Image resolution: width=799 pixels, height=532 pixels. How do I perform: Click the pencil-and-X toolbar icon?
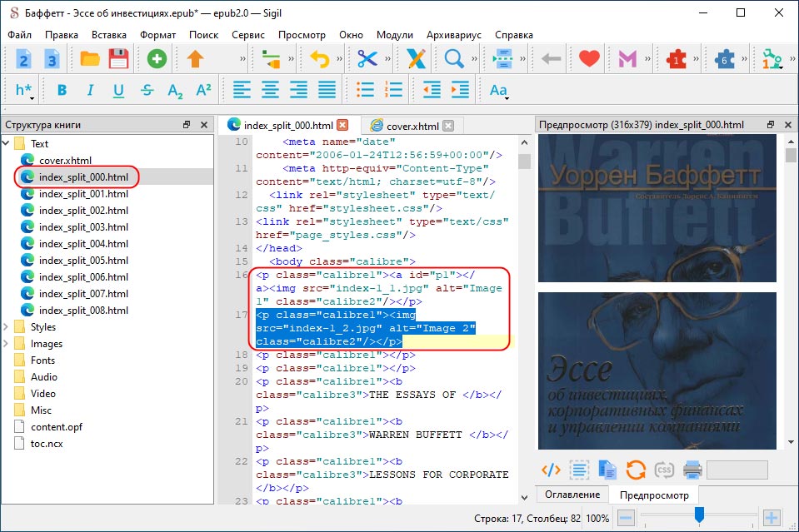pos(416,59)
